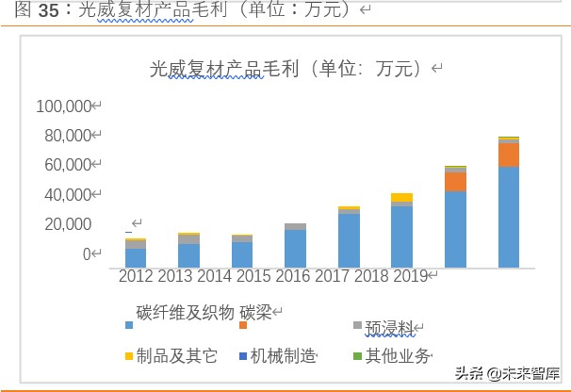Click orange legend swatch for 碳梁
This screenshot has height=392, width=571.
(243, 325)
